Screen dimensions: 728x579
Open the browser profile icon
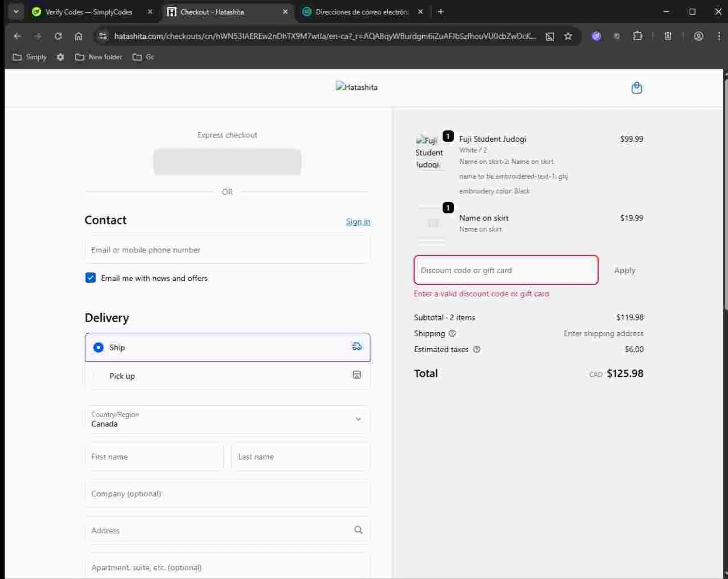pos(698,36)
